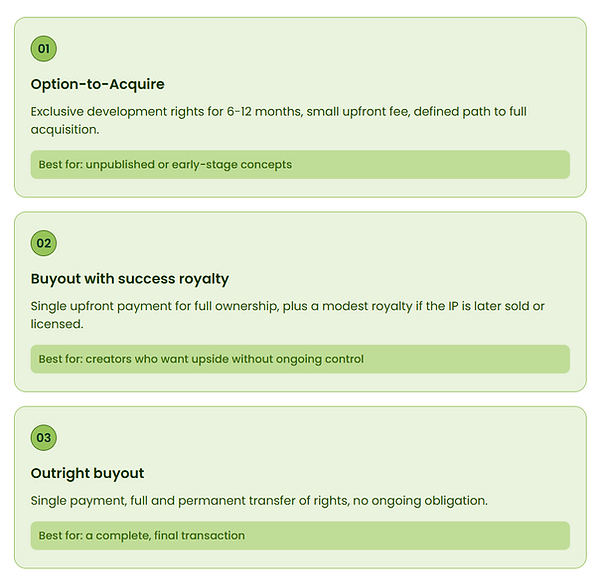Click 'Best for:' label in first card

(x=60, y=165)
